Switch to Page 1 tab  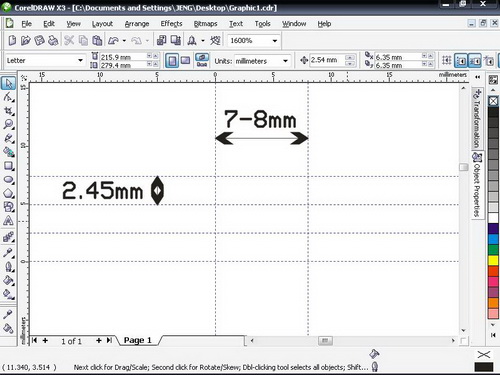click(x=138, y=340)
